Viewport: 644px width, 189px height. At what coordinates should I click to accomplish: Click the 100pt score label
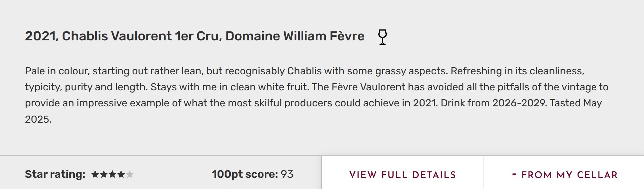[x=245, y=174]
